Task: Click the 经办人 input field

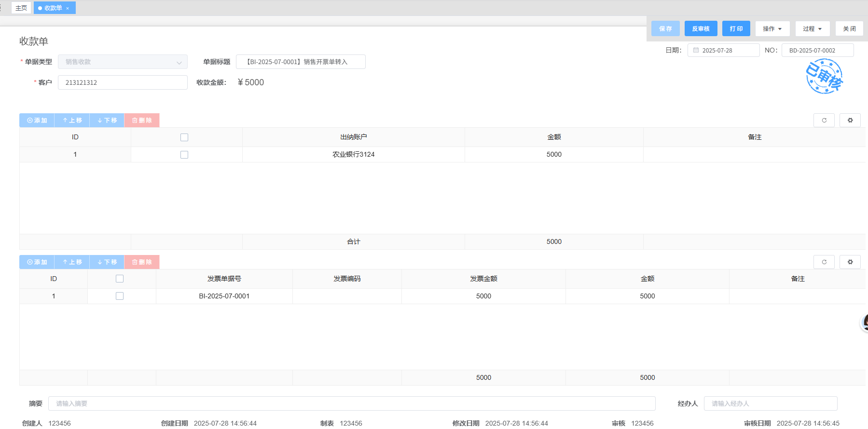Action: click(770, 403)
